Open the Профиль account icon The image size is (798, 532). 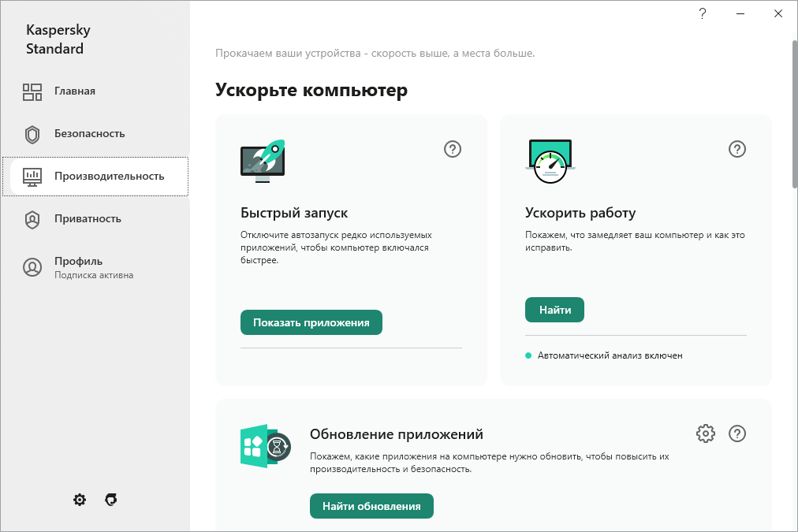(32, 266)
